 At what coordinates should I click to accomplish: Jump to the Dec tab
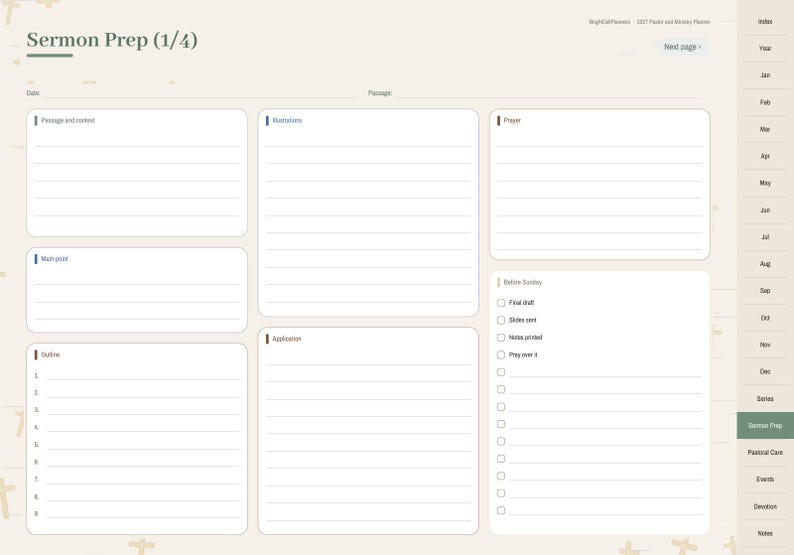point(765,372)
